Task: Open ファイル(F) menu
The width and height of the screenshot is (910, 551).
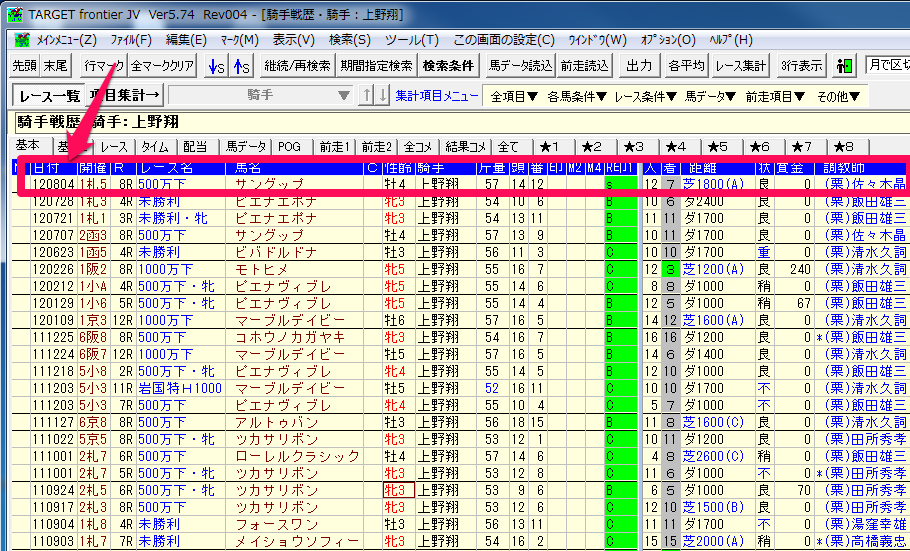Action: 131,40
